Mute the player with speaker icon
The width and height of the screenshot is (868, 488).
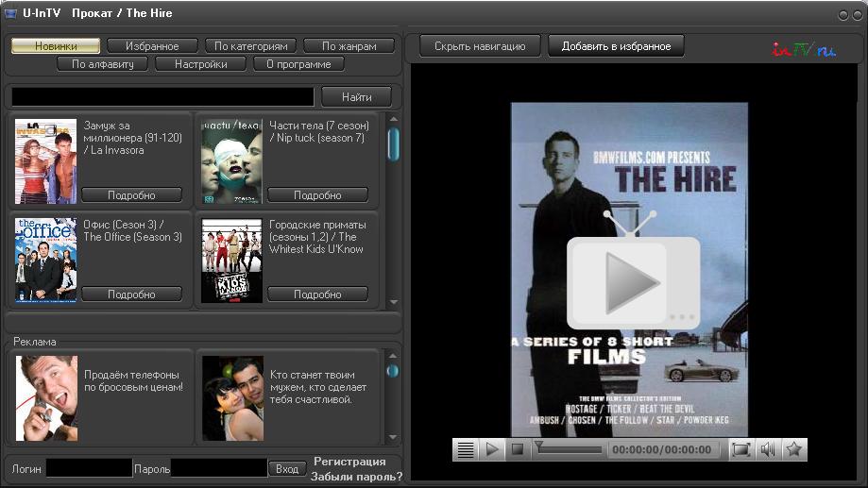click(x=768, y=450)
